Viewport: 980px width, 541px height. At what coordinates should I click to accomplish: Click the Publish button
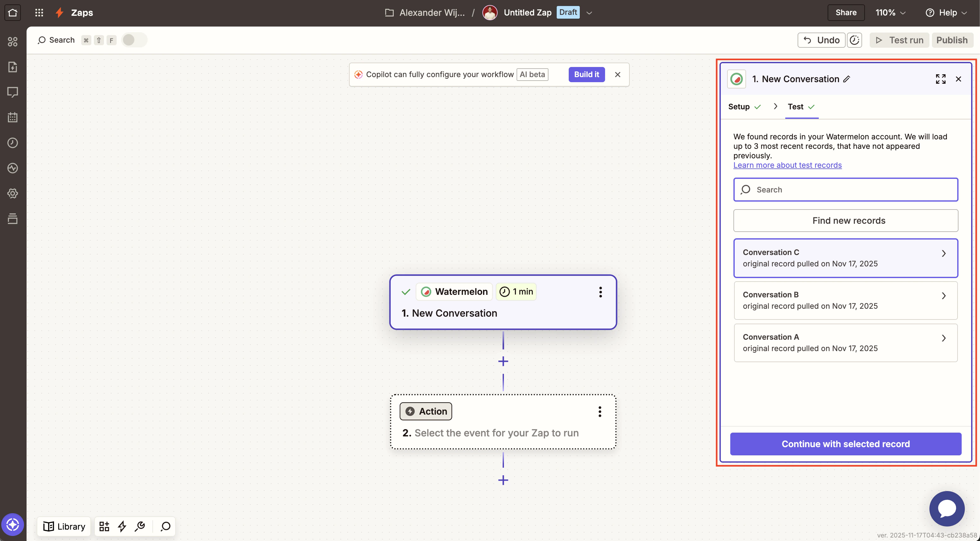(952, 40)
